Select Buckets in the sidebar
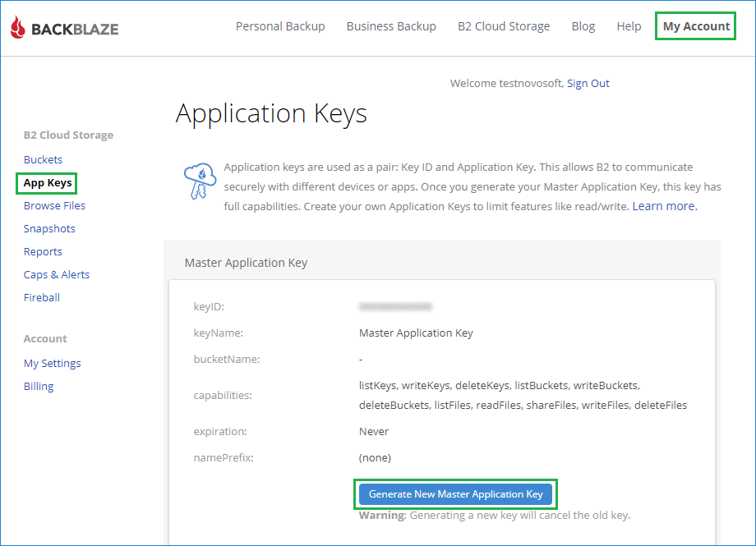This screenshot has height=546, width=756. [43, 159]
